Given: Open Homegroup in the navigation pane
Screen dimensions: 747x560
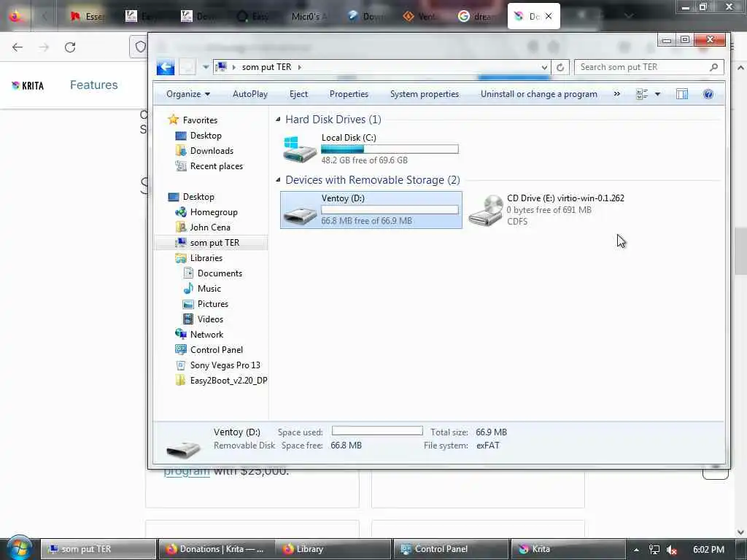Looking at the screenshot, I should click(x=214, y=212).
